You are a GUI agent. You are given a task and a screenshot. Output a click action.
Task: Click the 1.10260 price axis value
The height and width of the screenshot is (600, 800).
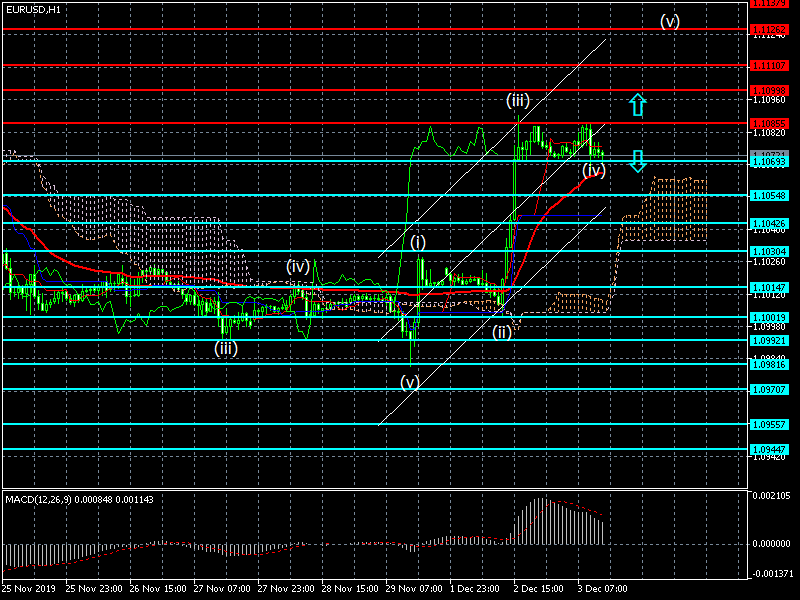click(x=769, y=262)
